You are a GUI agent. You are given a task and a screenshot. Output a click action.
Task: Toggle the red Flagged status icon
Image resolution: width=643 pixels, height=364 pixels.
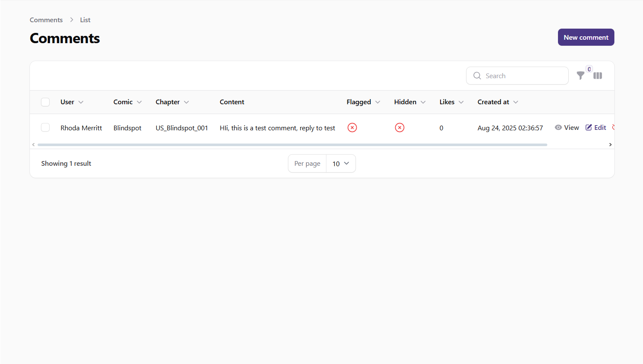point(352,127)
